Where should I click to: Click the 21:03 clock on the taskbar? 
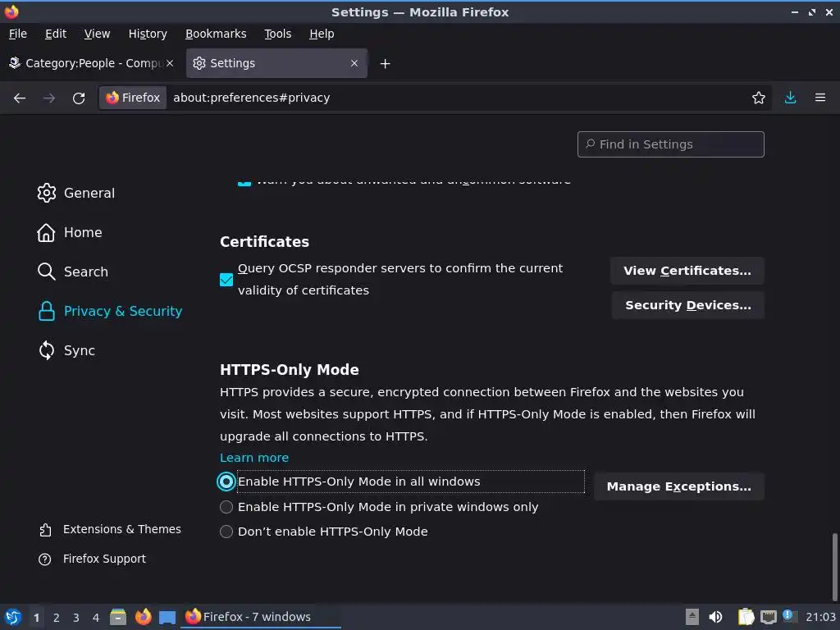[x=820, y=617]
